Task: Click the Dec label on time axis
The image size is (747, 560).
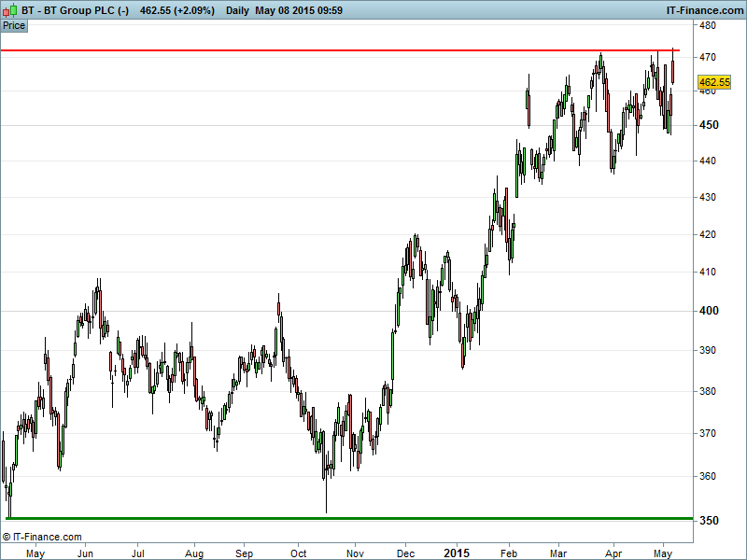Action: [x=405, y=553]
